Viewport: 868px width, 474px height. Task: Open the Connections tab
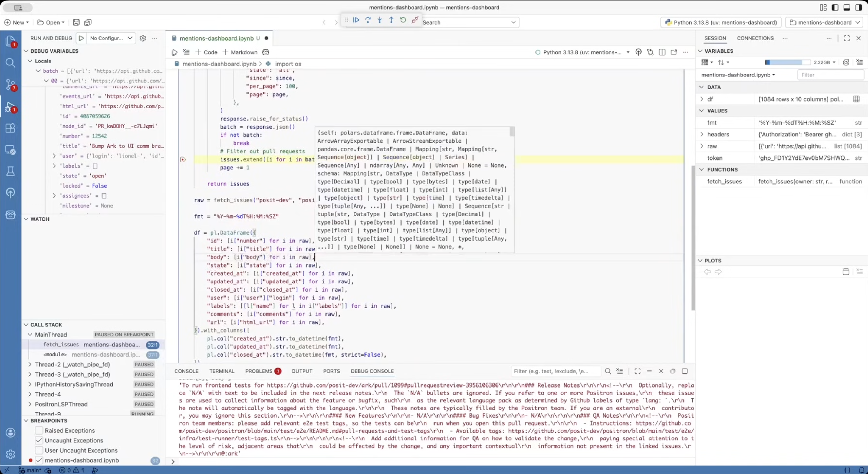[x=755, y=38]
